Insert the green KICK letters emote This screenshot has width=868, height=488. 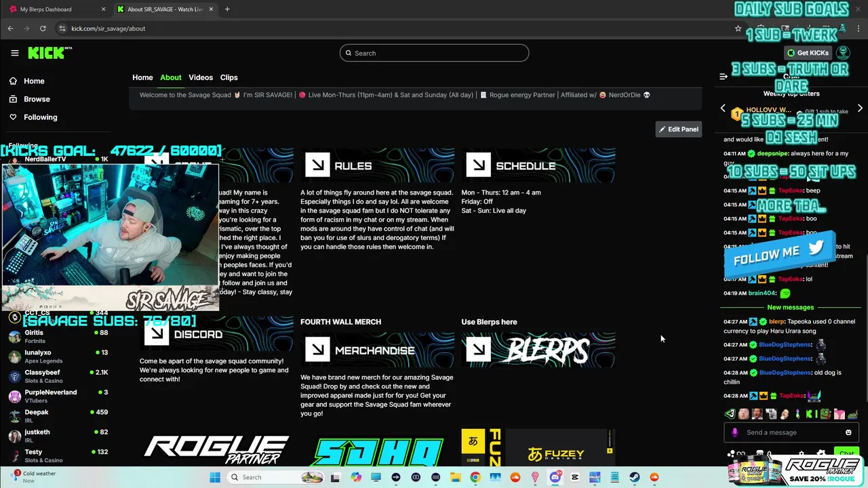click(812, 413)
